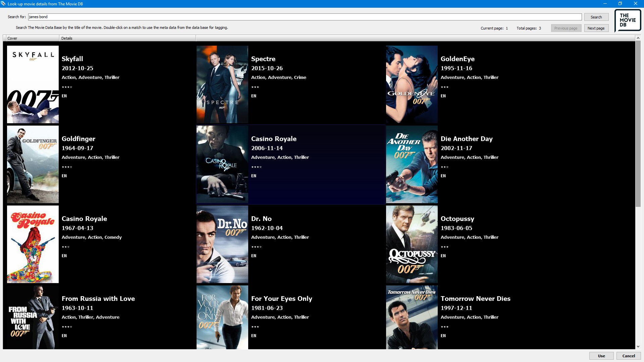Click the Total pages value
The height and width of the screenshot is (362, 644).
pyautogui.click(x=540, y=28)
